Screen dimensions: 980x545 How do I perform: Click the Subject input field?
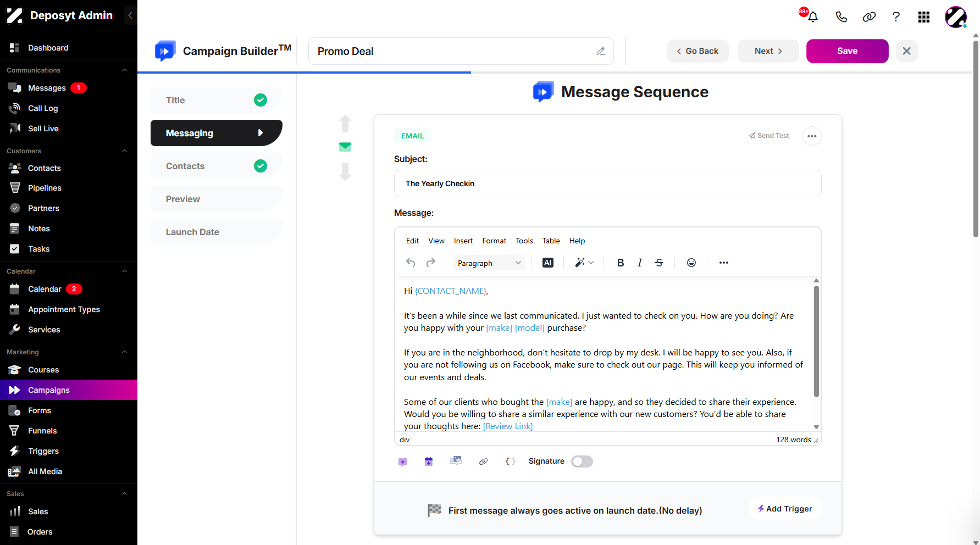click(608, 183)
